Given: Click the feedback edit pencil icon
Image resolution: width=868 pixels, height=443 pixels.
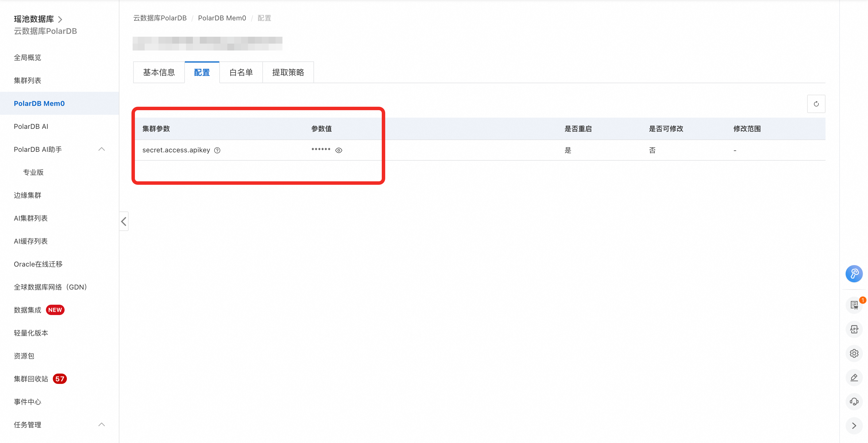Looking at the screenshot, I should point(854,378).
